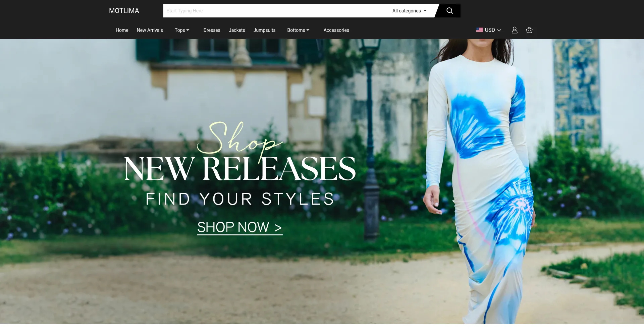644x333 pixels.
Task: Open the shopping basket icon
Action: (529, 30)
